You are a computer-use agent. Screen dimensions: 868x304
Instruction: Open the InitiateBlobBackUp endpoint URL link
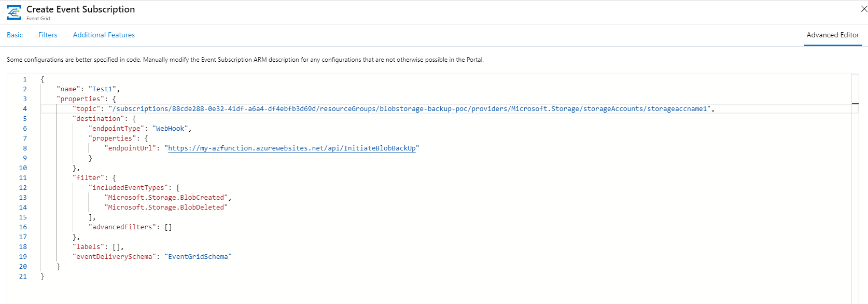(x=292, y=148)
